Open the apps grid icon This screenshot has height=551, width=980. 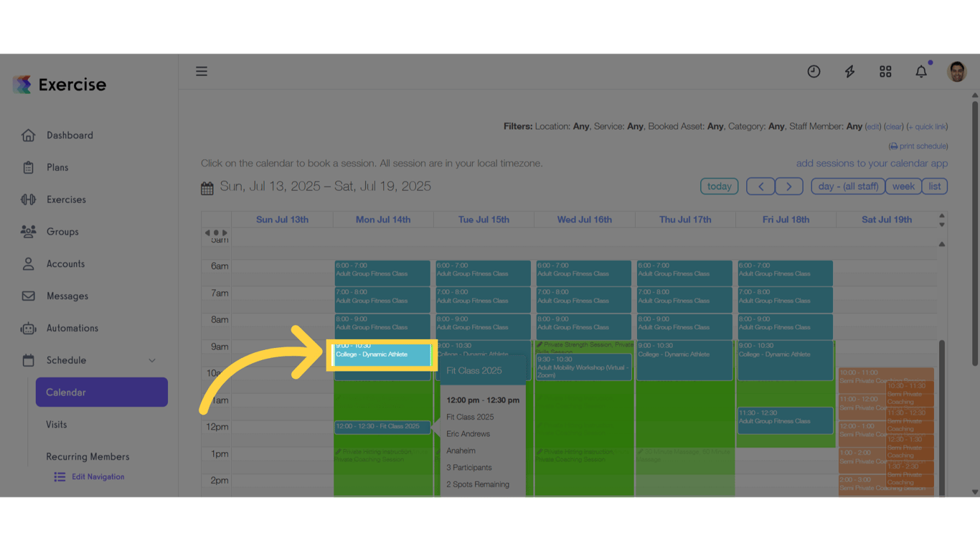pyautogui.click(x=885, y=71)
